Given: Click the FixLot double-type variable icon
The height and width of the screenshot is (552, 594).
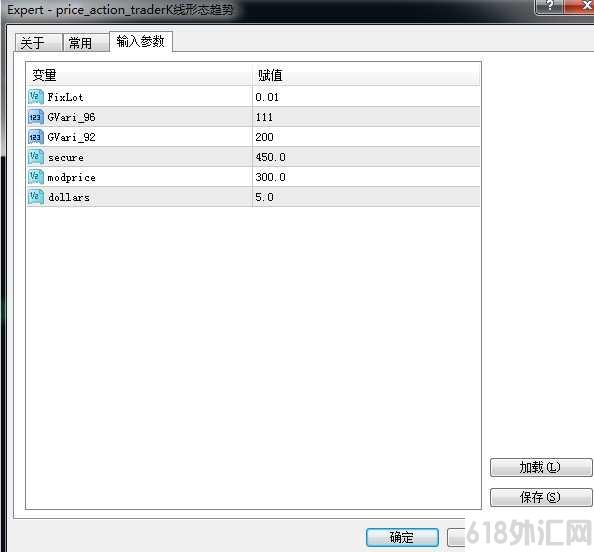Looking at the screenshot, I should pos(36,97).
